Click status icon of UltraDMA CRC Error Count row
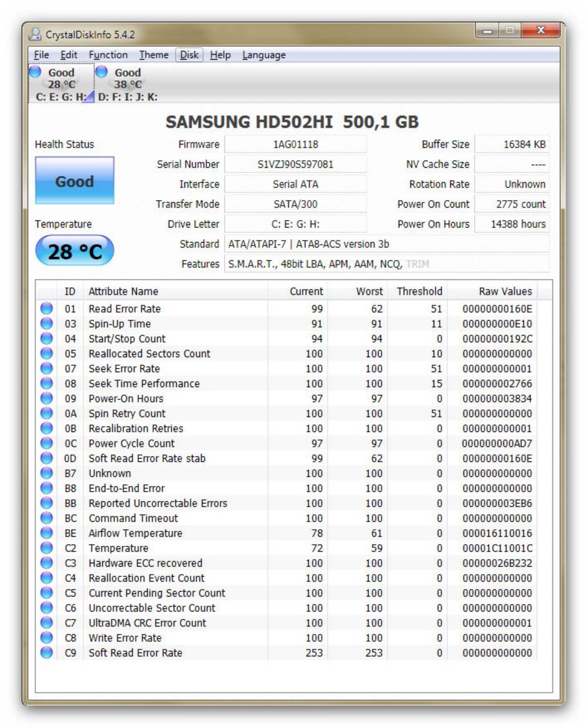The height and width of the screenshot is (728, 588). tap(47, 623)
